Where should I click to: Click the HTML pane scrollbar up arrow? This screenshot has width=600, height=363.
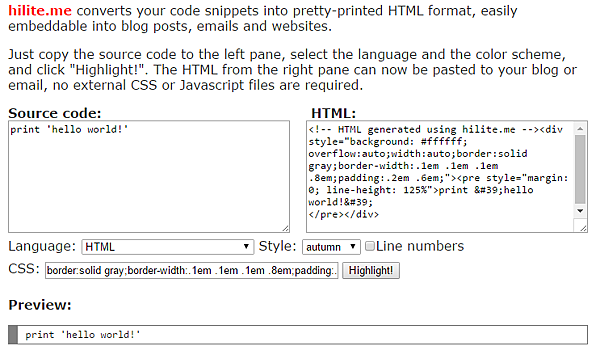pyautogui.click(x=580, y=129)
